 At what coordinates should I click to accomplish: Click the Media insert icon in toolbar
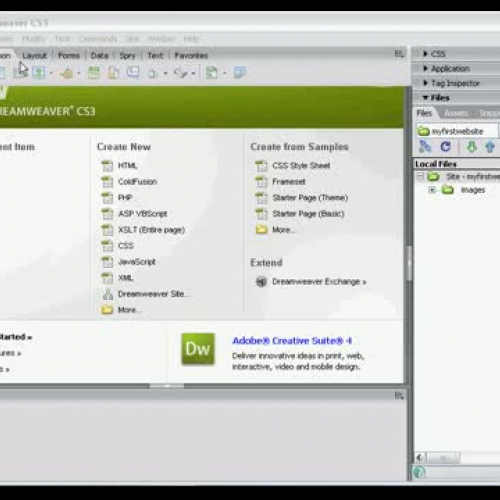click(67, 73)
